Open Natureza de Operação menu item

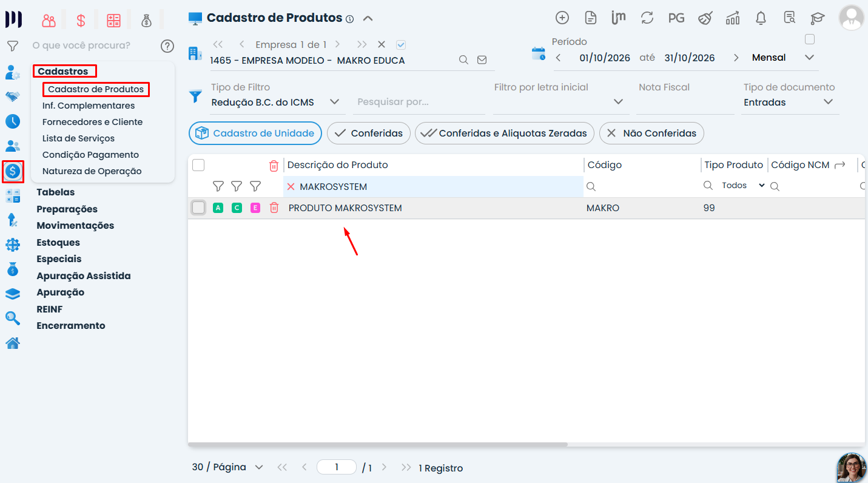tap(92, 171)
